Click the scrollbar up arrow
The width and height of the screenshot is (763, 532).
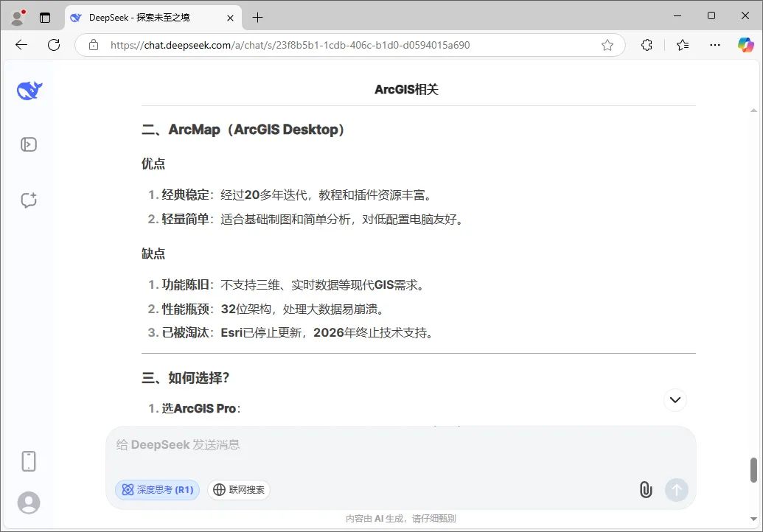point(753,111)
